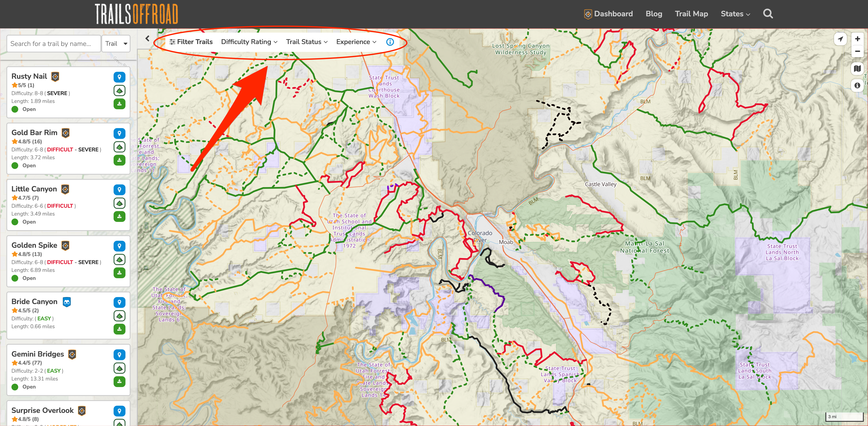Open the Filter Trails panel
Image resolution: width=868 pixels, height=426 pixels.
[191, 42]
